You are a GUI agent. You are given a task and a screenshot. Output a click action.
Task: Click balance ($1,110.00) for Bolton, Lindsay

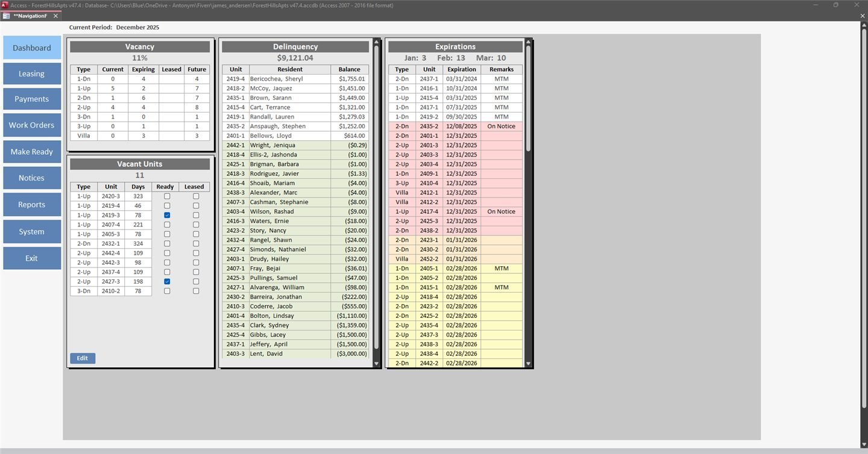coord(350,316)
